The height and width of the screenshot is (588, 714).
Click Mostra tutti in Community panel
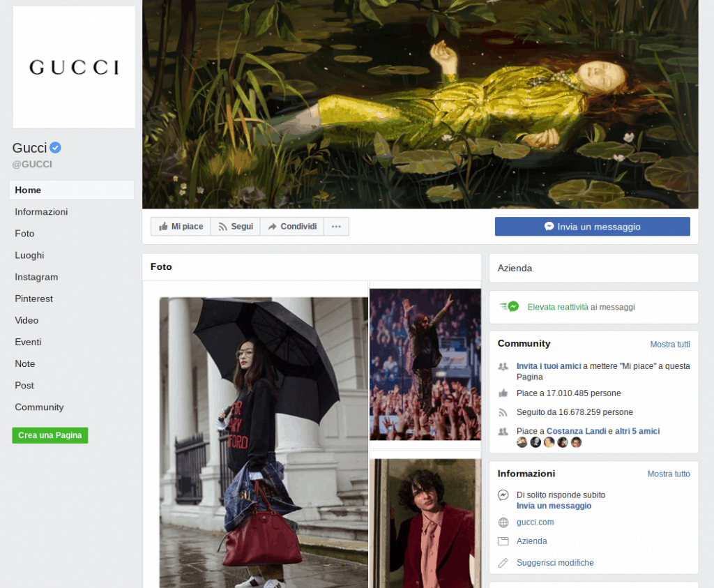tap(670, 345)
